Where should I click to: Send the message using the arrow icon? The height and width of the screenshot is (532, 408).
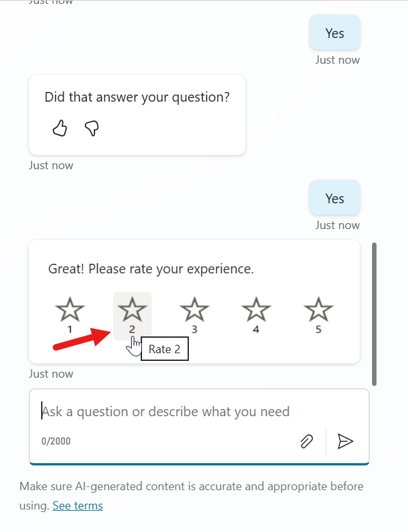(346, 441)
